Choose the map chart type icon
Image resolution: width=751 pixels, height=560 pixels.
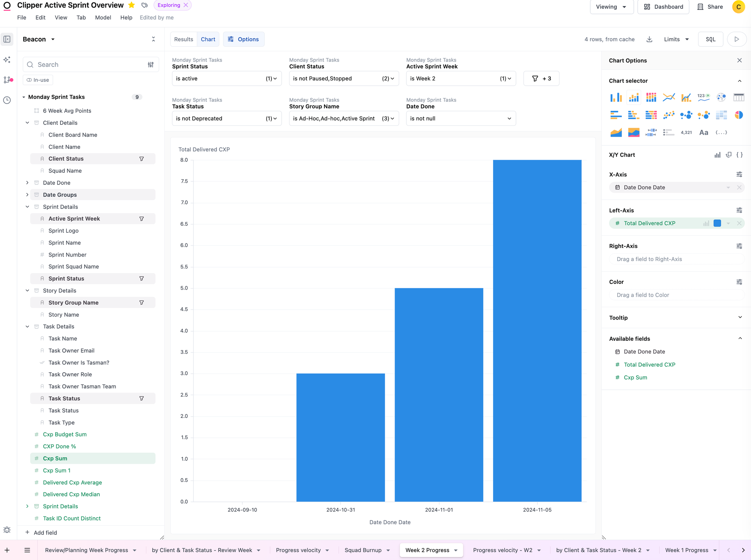(721, 98)
